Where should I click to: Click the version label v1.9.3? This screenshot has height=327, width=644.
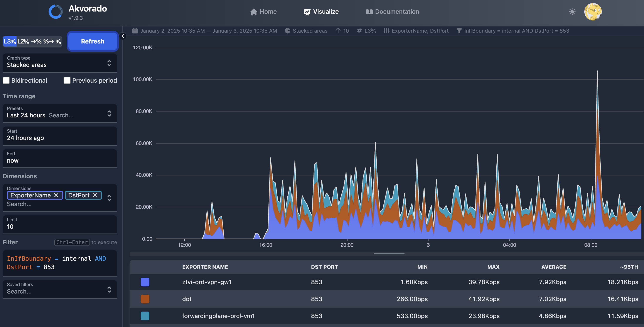coord(76,18)
